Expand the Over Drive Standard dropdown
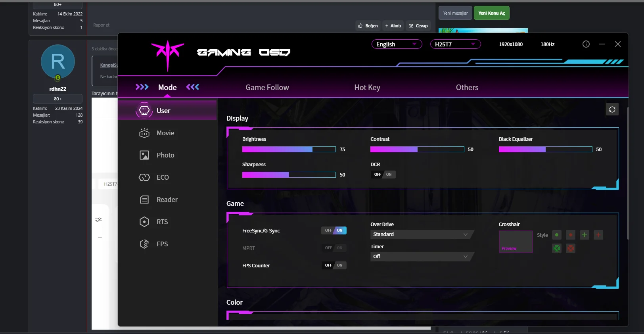Screen dimensions: 644x334 422,234
